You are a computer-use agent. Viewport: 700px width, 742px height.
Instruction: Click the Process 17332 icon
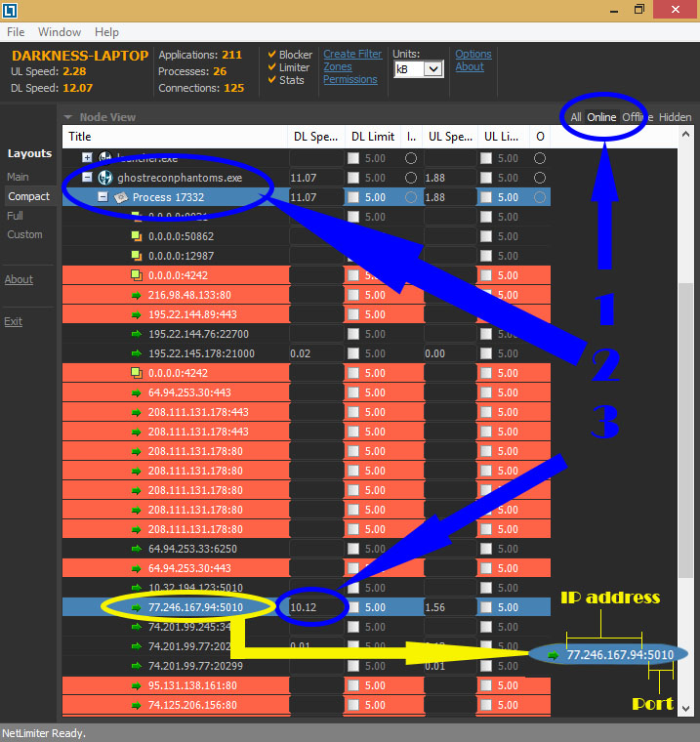pyautogui.click(x=121, y=197)
